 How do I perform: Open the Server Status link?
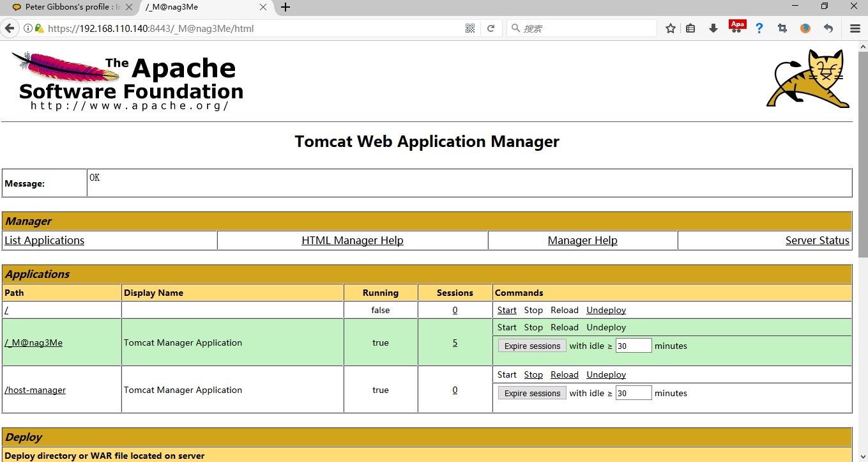[817, 241]
